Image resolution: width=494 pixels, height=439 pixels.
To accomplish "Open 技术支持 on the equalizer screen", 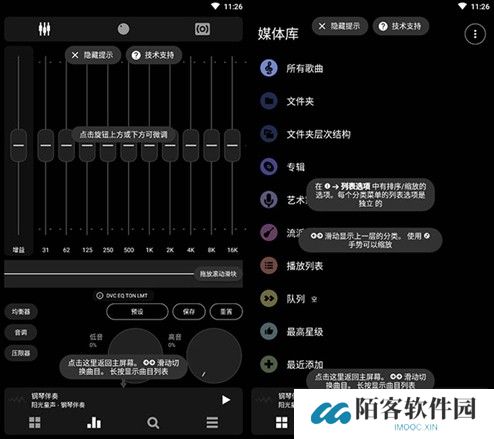I will click(x=154, y=55).
